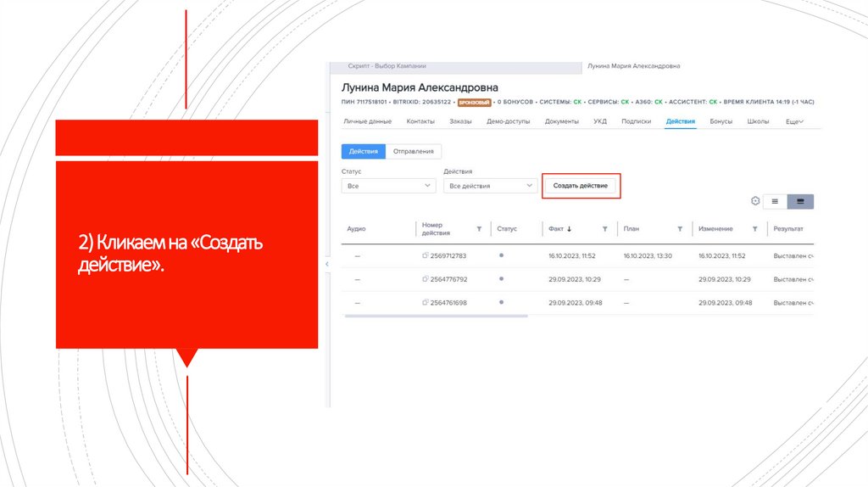Filter the План column

(680, 229)
